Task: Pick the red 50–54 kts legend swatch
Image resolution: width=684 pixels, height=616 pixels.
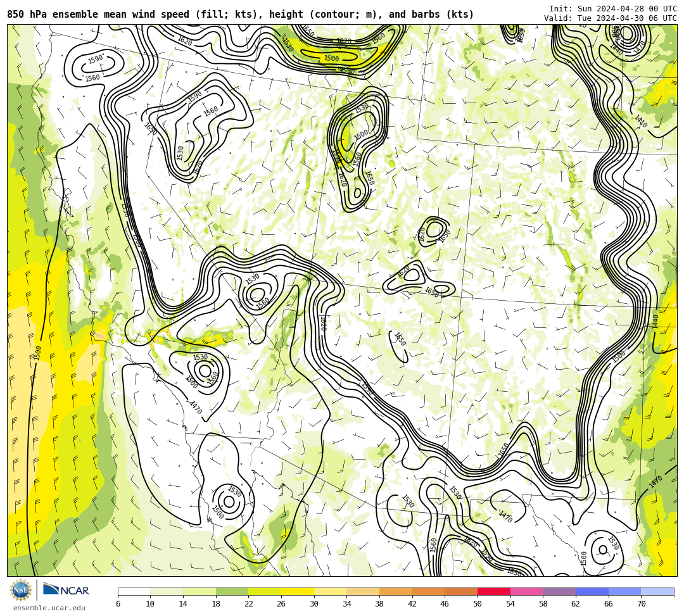Action: pos(494,591)
